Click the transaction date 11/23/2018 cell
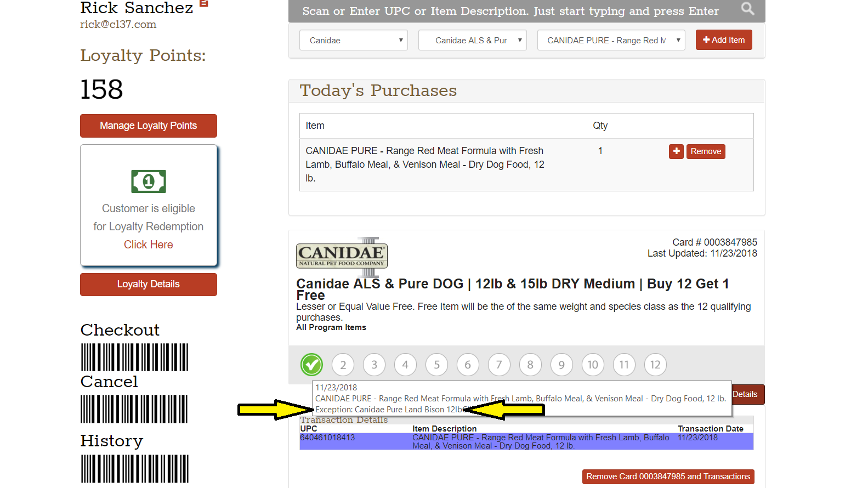 (x=697, y=438)
